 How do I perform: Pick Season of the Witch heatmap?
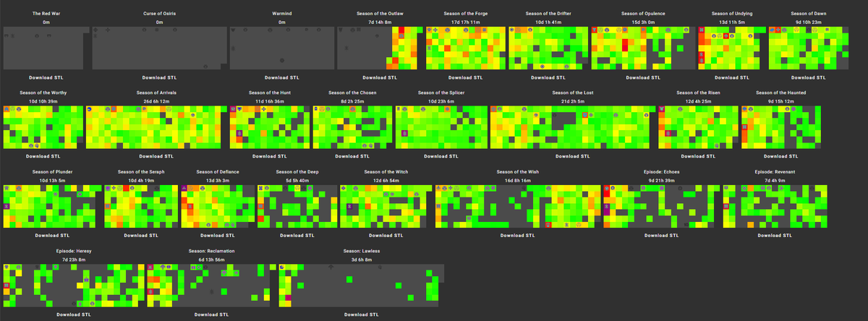pyautogui.click(x=387, y=206)
